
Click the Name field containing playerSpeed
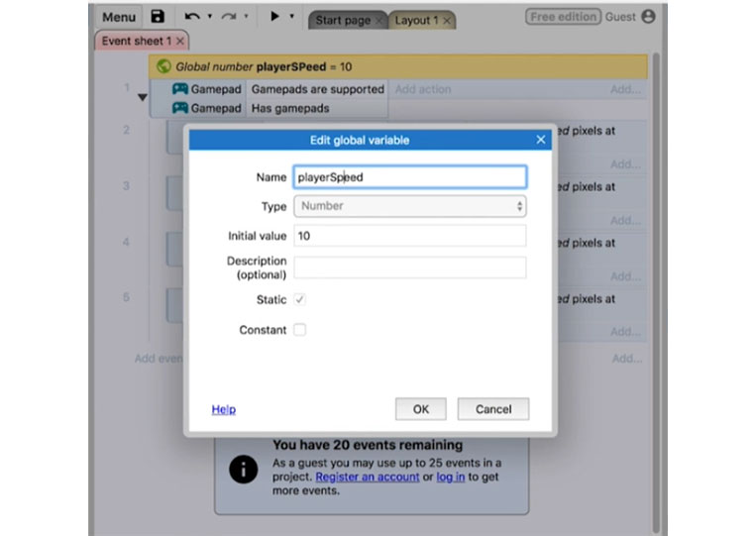410,177
